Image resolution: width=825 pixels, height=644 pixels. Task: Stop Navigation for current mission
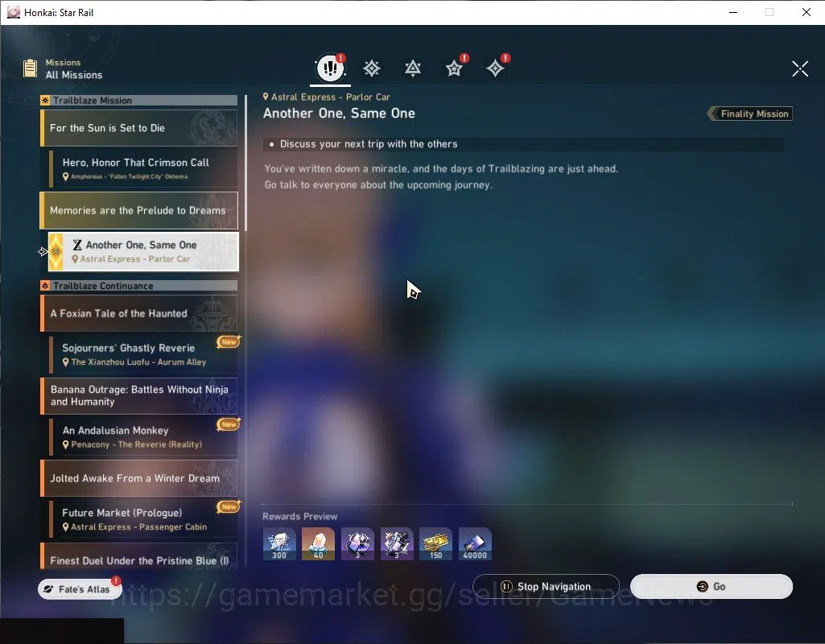546,586
